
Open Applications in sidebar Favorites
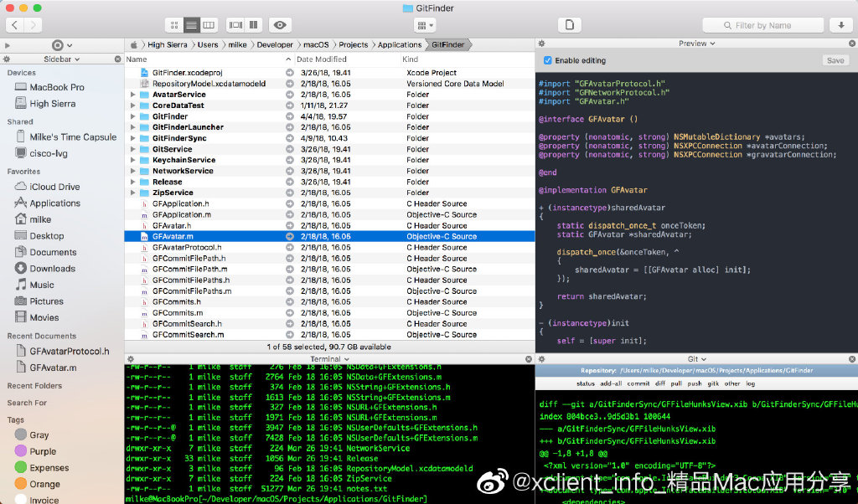click(x=54, y=203)
